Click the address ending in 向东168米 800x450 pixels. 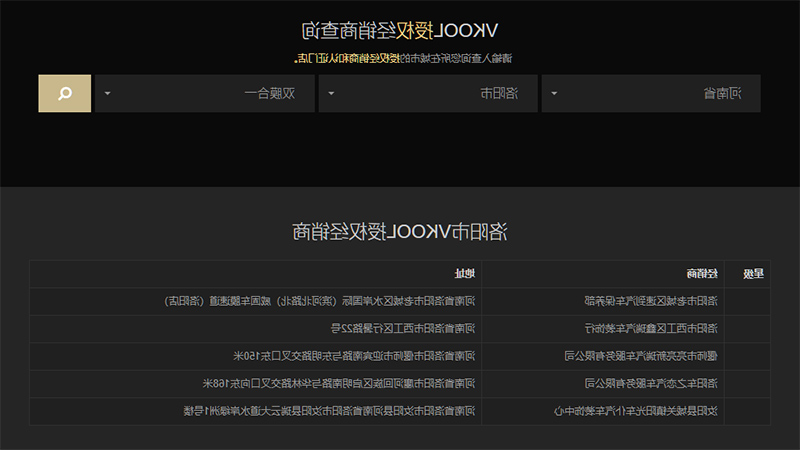pyautogui.click(x=339, y=384)
